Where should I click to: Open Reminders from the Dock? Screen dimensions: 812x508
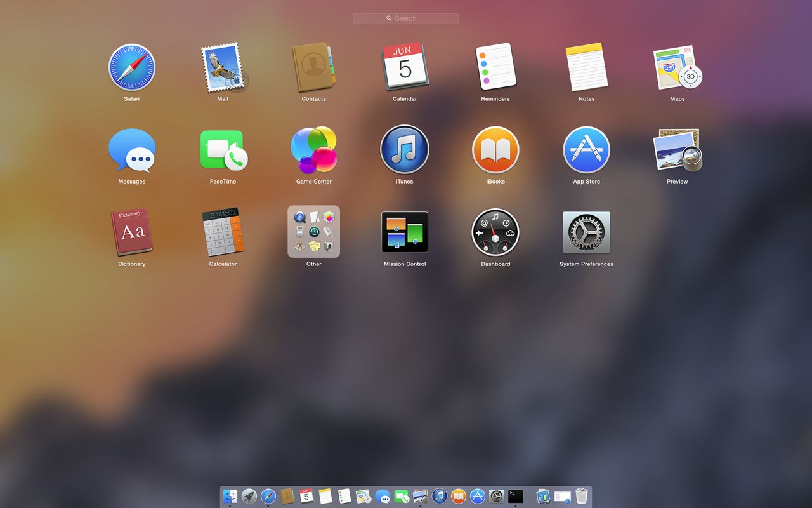344,496
